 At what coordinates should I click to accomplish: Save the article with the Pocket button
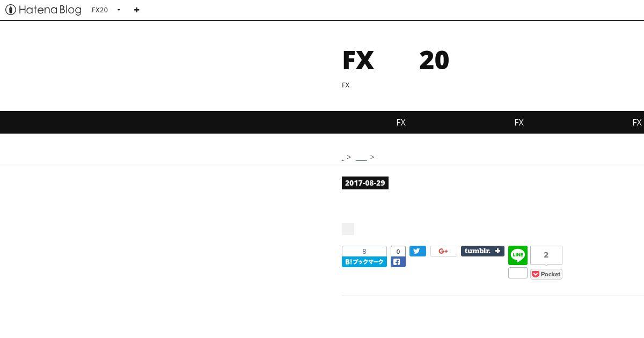pos(546,274)
